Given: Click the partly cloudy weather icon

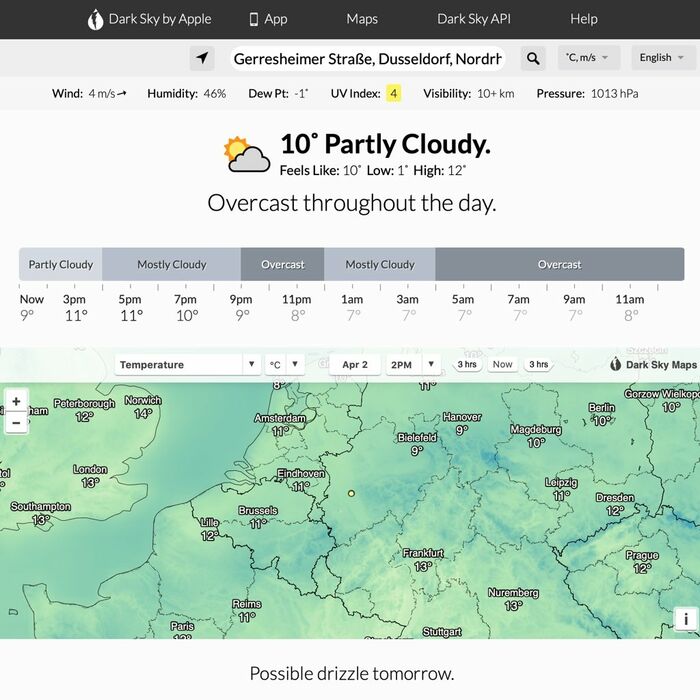Looking at the screenshot, I should [x=247, y=154].
